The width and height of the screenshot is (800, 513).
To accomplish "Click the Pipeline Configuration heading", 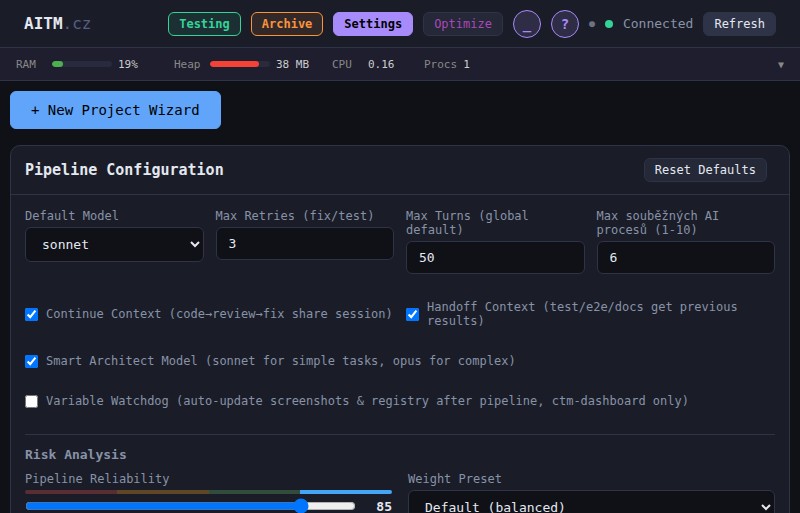I will click(124, 169).
